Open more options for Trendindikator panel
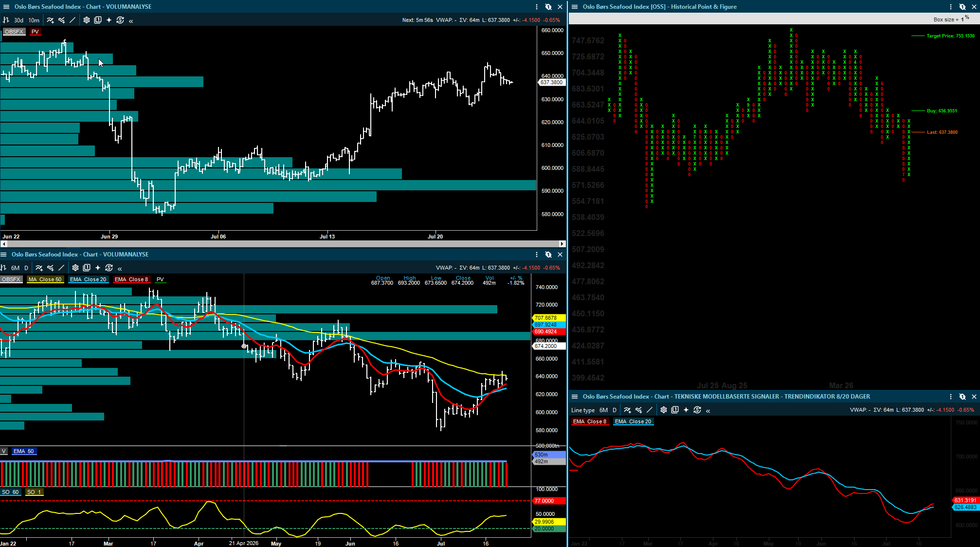The height and width of the screenshot is (547, 980). (x=951, y=397)
